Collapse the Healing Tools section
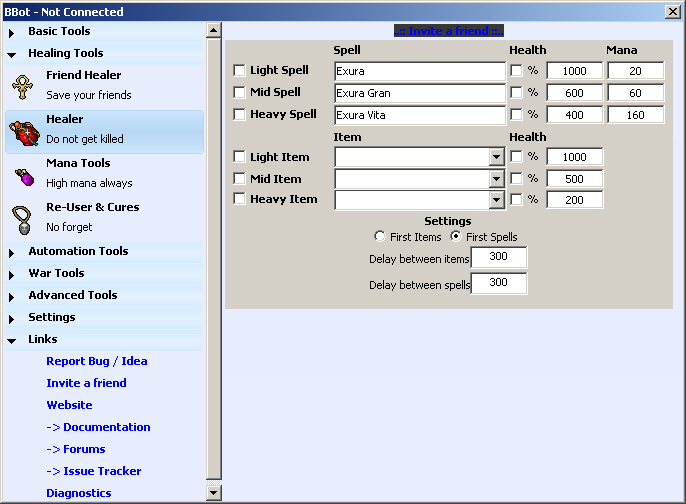Viewport: 686px width, 504px height. tap(65, 53)
